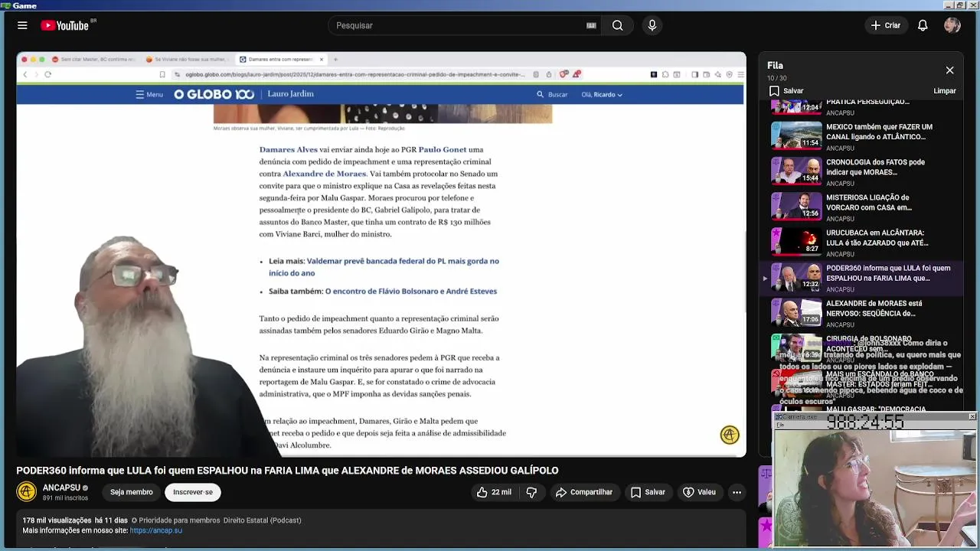Like the video with 22 mil
Viewport: 980px width, 551px height.
(x=494, y=492)
